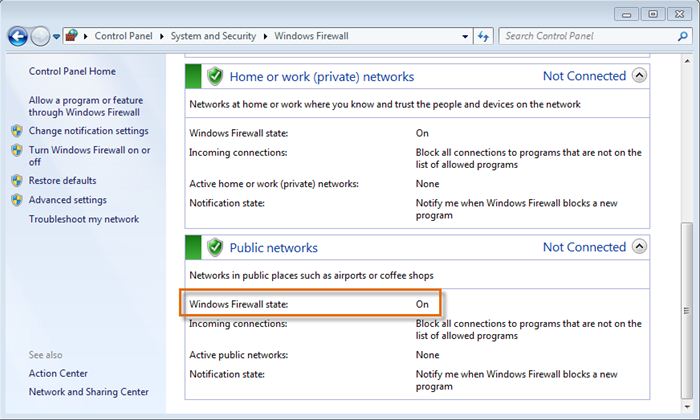Screen dimensions: 700x420
Task: Click green shield icon for private networks
Action: click(x=215, y=76)
